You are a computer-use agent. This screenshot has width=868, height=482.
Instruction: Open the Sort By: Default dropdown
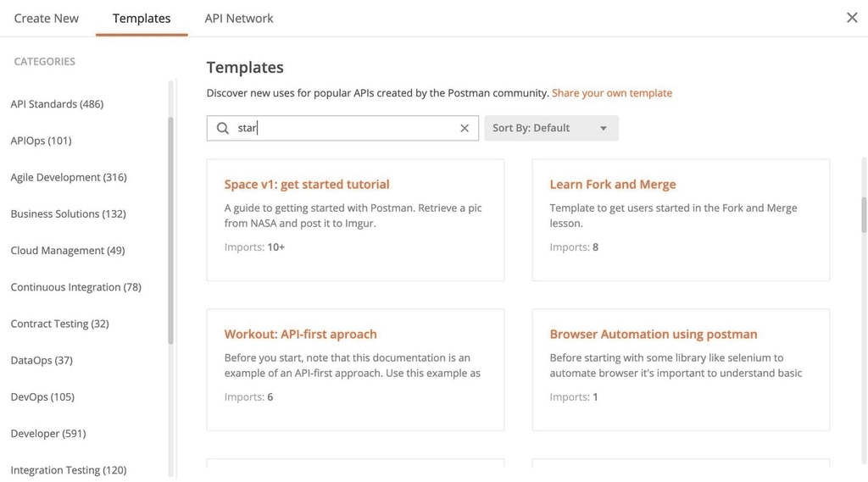[x=551, y=128]
